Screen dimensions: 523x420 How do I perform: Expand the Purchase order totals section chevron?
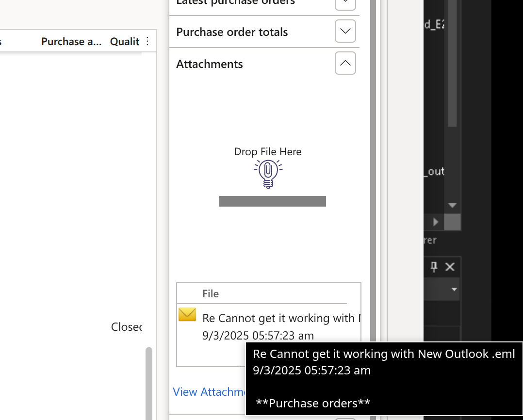coord(345,32)
